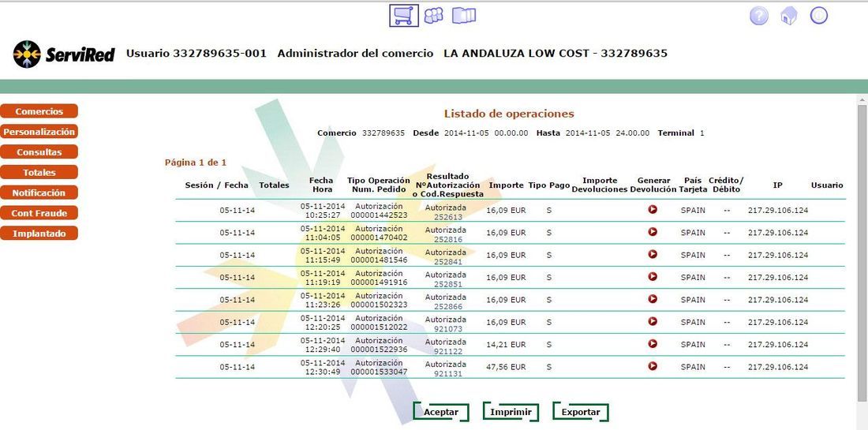The image size is (868, 430).
Task: Click the País Tarjeta column header
Action: [x=693, y=185]
